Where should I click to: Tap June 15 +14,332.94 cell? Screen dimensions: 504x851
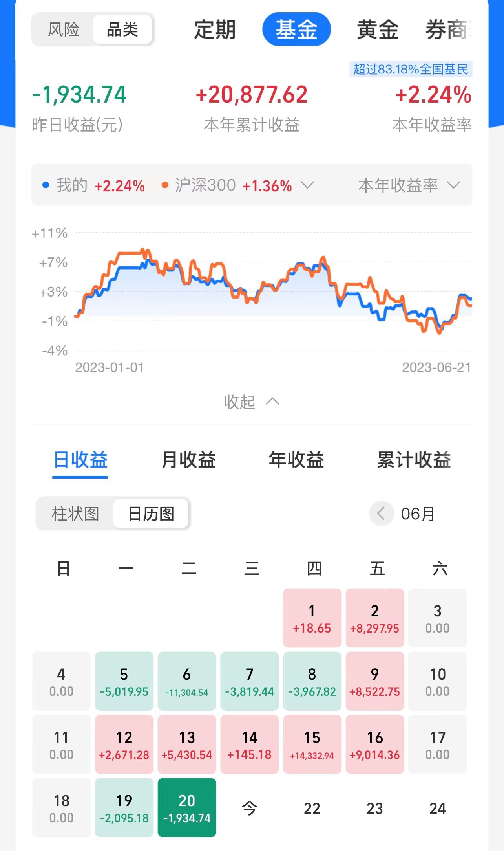312,744
